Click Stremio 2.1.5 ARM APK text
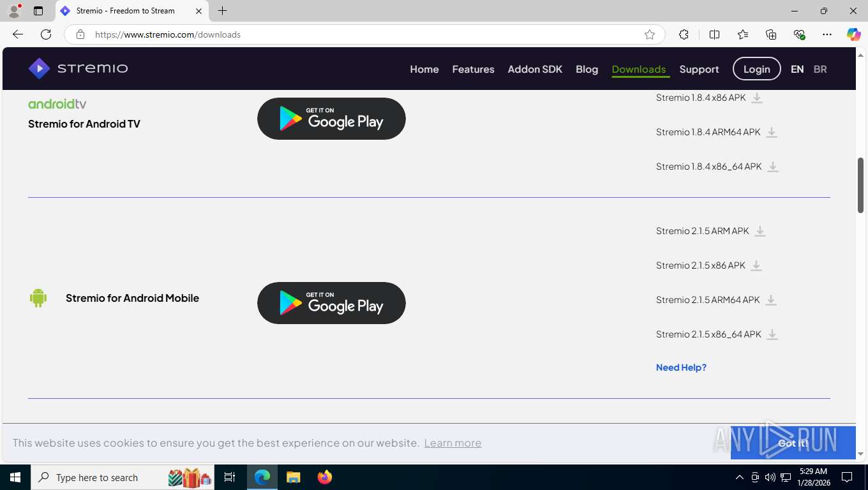Image resolution: width=868 pixels, height=490 pixels. [703, 231]
